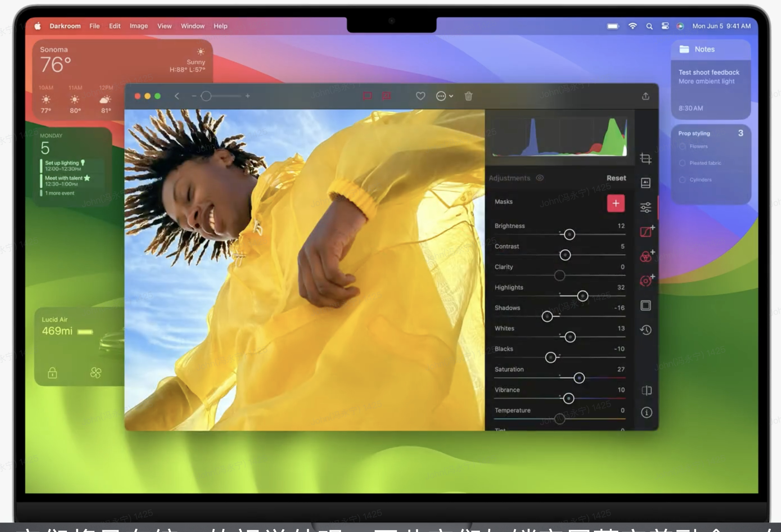Image resolution: width=781 pixels, height=532 pixels.
Task: Select the Crop tool in sidebar
Action: click(645, 158)
